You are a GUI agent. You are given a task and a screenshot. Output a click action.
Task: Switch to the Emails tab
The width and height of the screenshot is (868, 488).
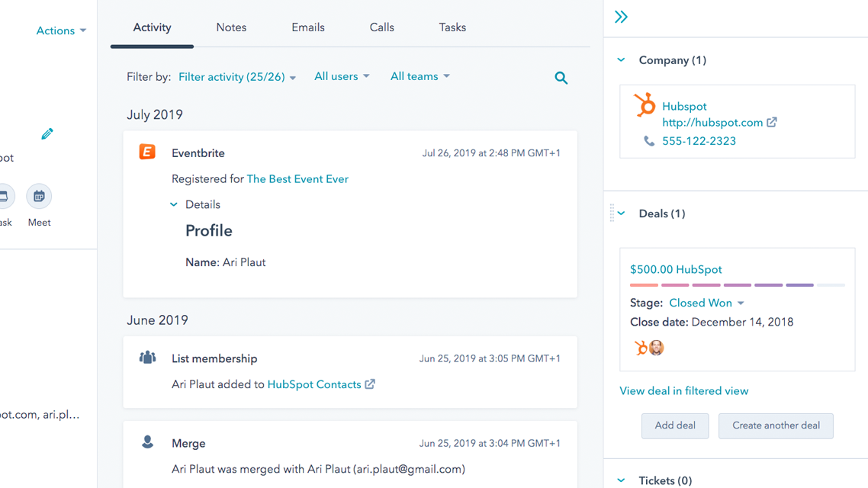coord(307,27)
